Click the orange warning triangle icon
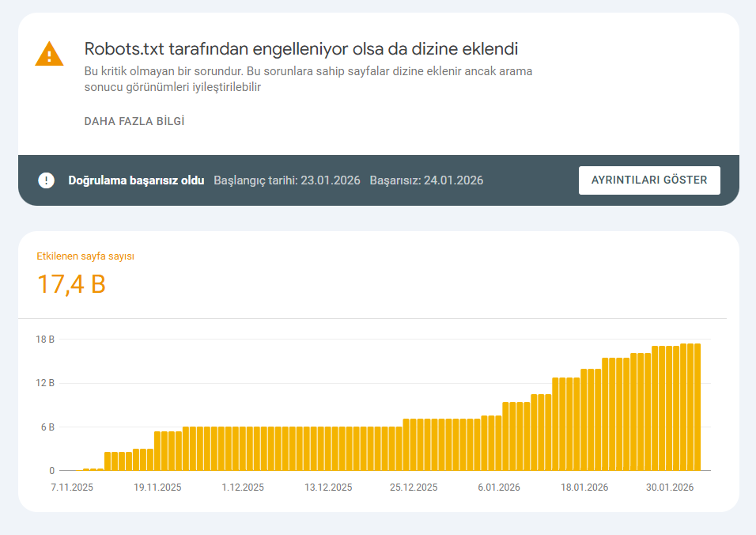756x535 pixels. point(49,54)
